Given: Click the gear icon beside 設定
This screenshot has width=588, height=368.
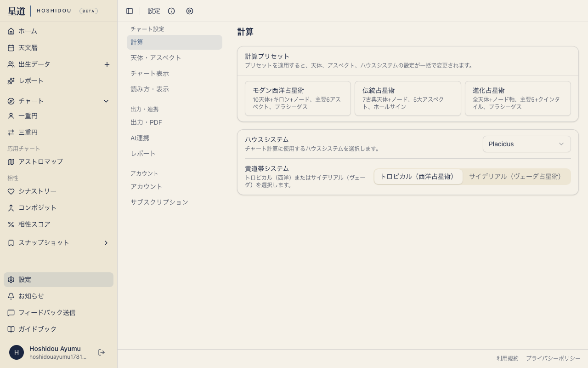Looking at the screenshot, I should coord(11,280).
